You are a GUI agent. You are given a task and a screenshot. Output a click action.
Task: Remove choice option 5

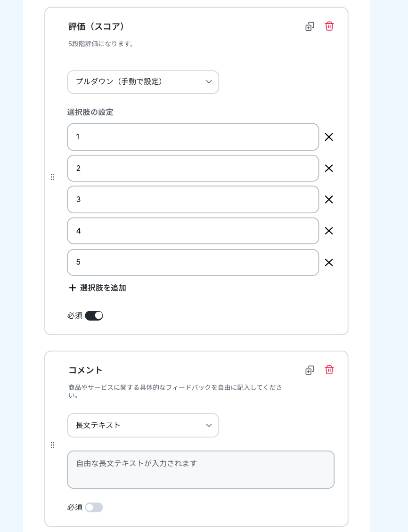pos(328,262)
